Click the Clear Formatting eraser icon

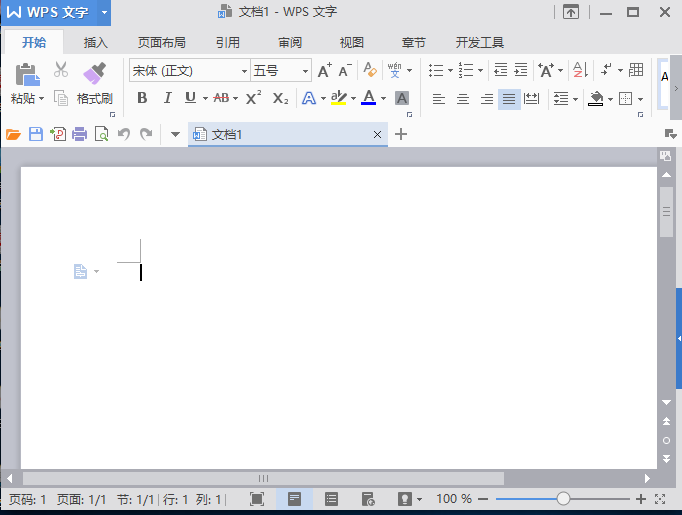pyautogui.click(x=370, y=70)
